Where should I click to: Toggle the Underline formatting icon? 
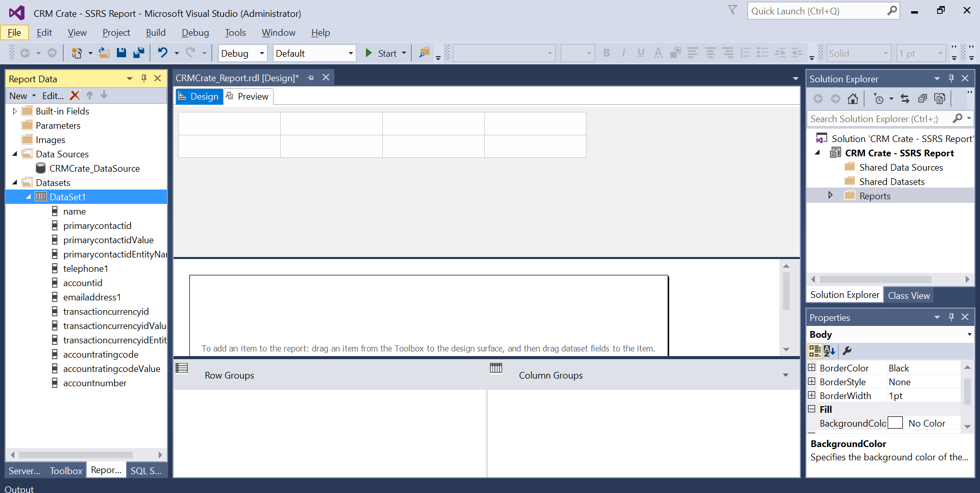(641, 53)
